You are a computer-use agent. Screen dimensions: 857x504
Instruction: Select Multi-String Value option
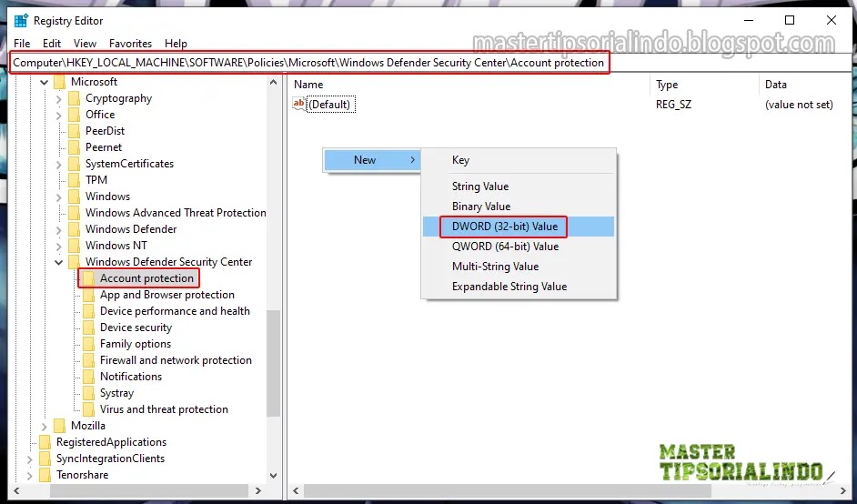tap(519, 267)
